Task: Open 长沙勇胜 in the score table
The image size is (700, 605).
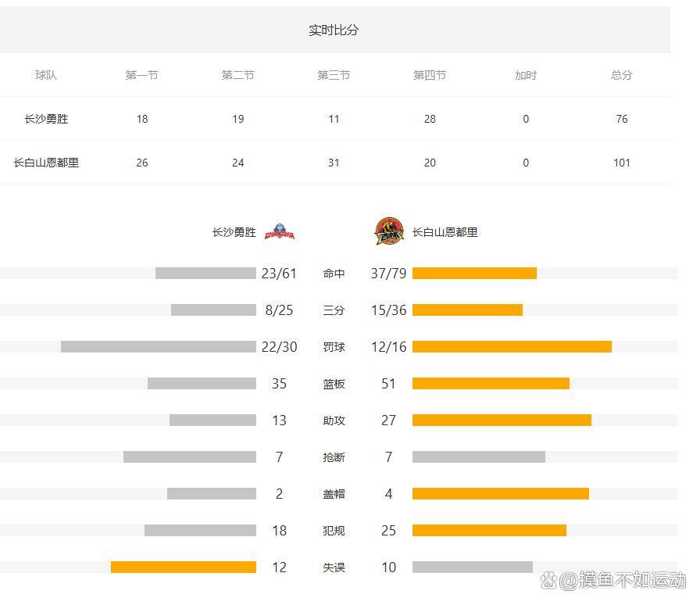Action: (46, 119)
